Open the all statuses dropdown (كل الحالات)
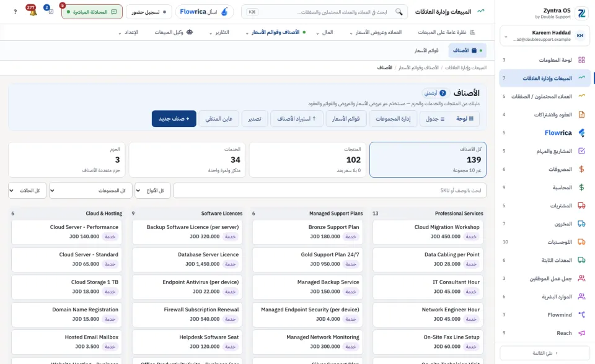Image resolution: width=595 pixels, height=364 pixels. [x=27, y=190]
